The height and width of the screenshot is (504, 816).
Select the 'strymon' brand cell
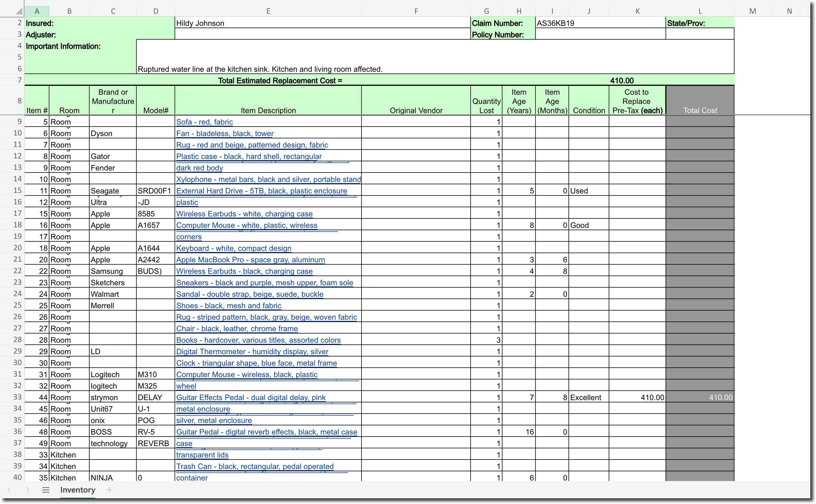pyautogui.click(x=113, y=397)
